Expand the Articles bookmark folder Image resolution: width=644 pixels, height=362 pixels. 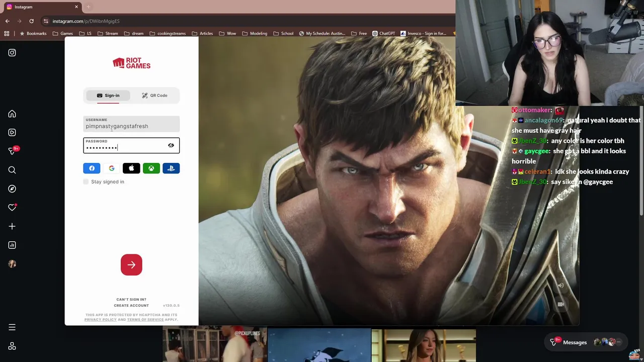tap(202, 34)
